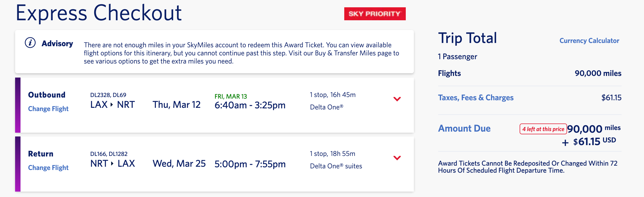Click Change Flight under Outbound
This screenshot has width=644, height=197.
pos(48,109)
